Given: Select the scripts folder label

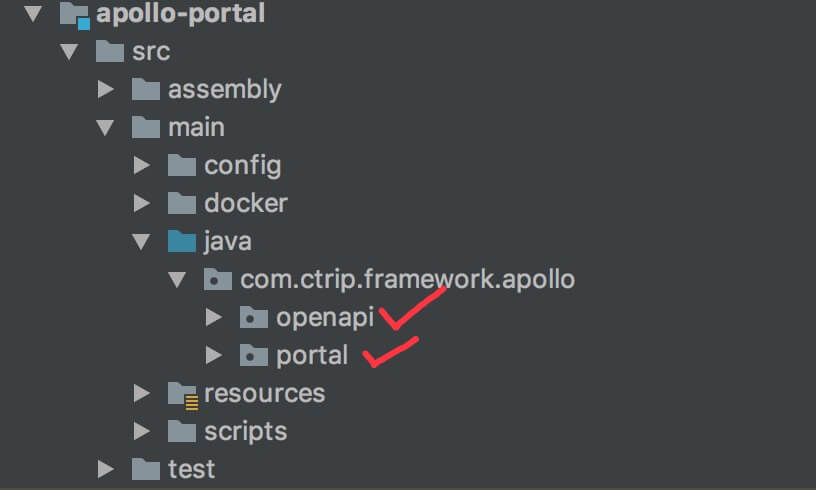Looking at the screenshot, I should [245, 431].
